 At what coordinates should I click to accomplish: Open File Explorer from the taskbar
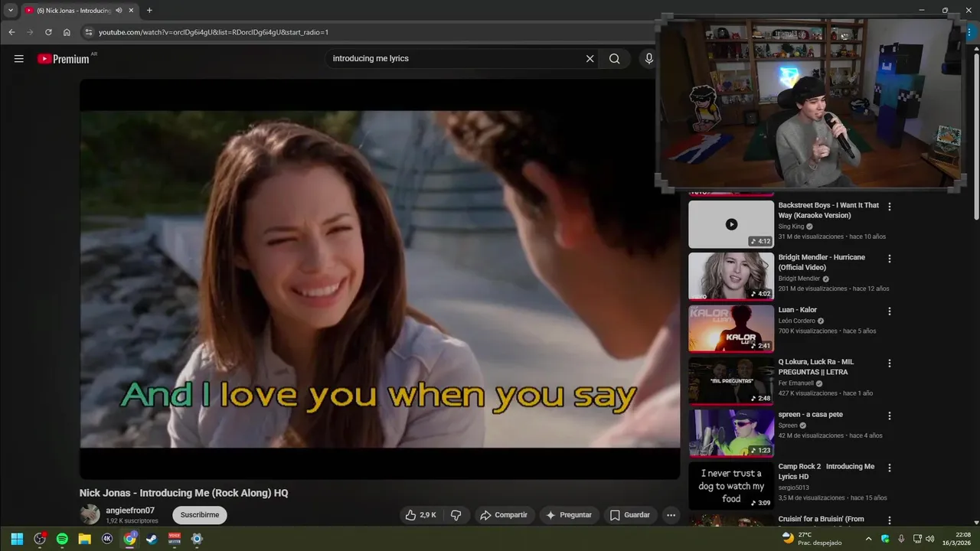pyautogui.click(x=84, y=539)
